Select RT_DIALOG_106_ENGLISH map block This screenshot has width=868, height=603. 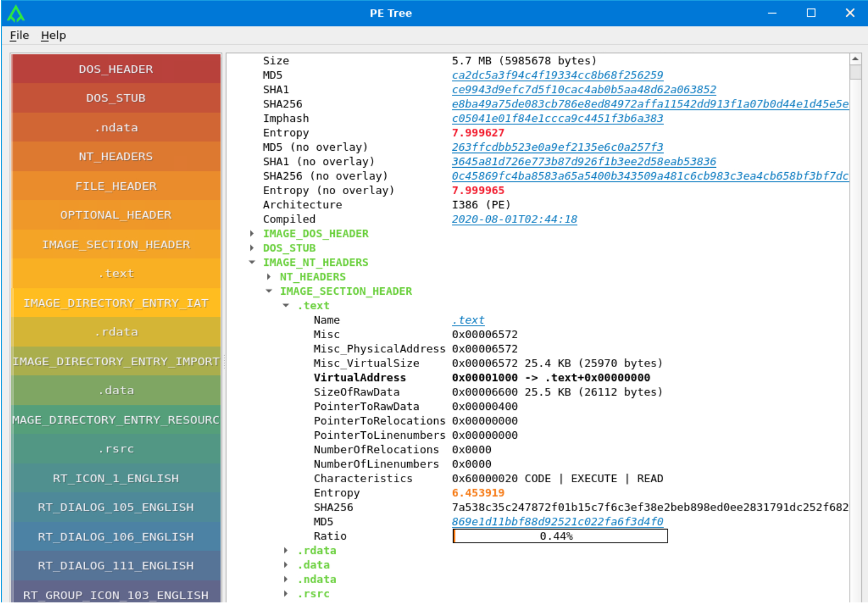pyautogui.click(x=116, y=536)
